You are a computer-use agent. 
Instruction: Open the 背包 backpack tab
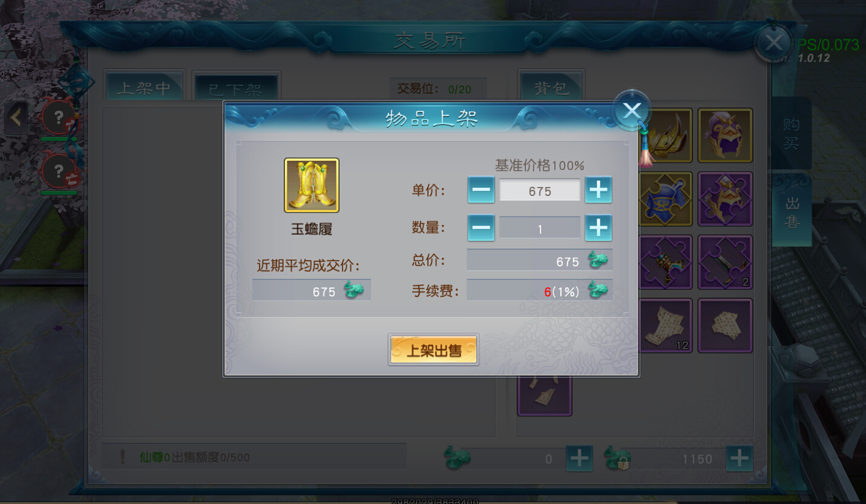pos(551,88)
